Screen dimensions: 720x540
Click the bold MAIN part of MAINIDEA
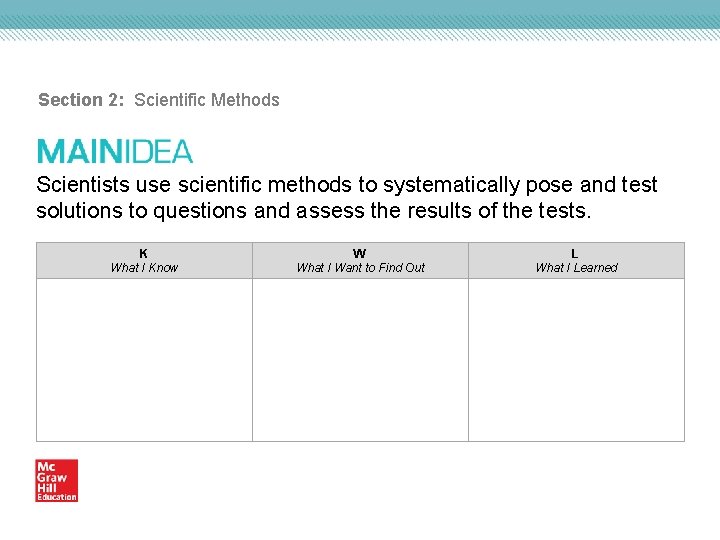79,152
